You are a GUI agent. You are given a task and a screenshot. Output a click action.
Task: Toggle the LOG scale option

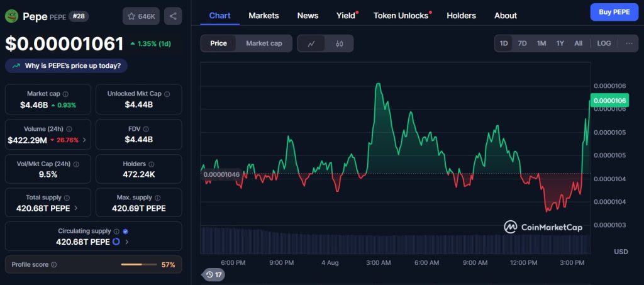pos(604,43)
